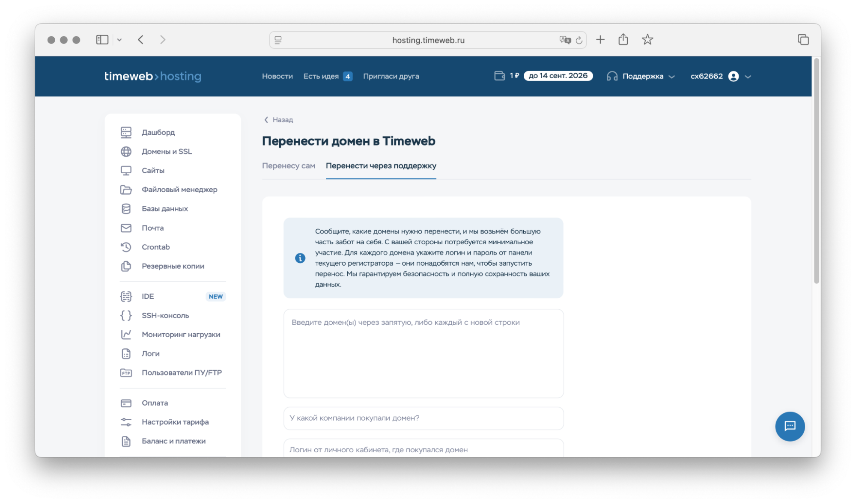Click the monitor icon next to Сайты
The height and width of the screenshot is (504, 856).
click(x=126, y=170)
